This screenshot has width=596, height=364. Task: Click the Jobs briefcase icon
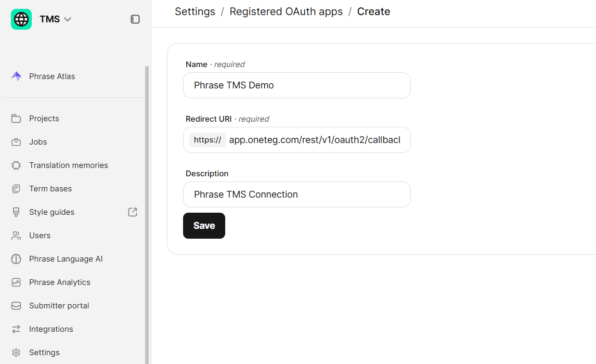(16, 142)
